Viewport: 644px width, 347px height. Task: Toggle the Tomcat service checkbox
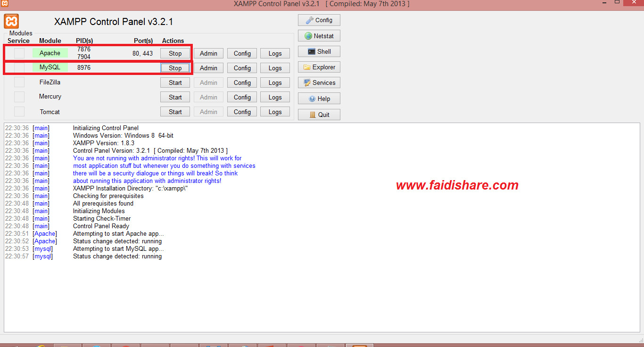19,112
